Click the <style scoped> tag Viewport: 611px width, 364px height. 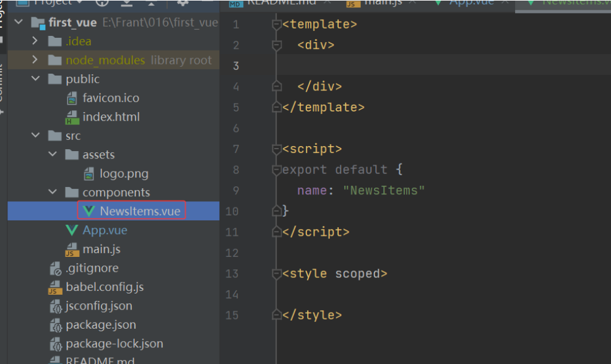coord(335,274)
